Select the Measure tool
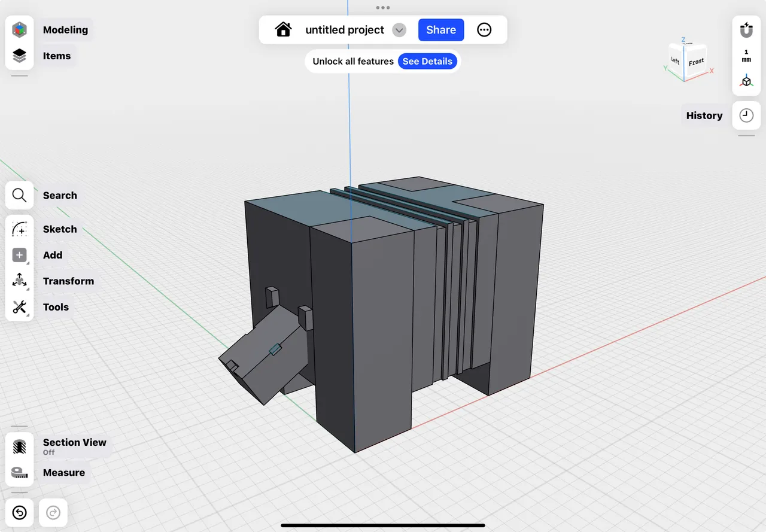 [19, 472]
